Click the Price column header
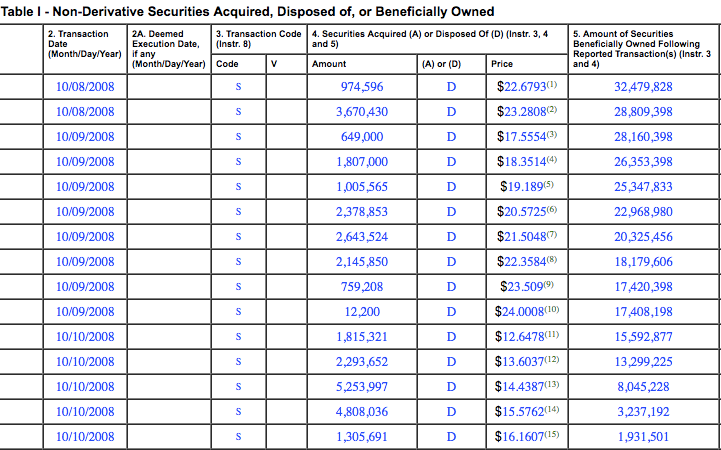The height and width of the screenshot is (450, 721). [x=502, y=63]
